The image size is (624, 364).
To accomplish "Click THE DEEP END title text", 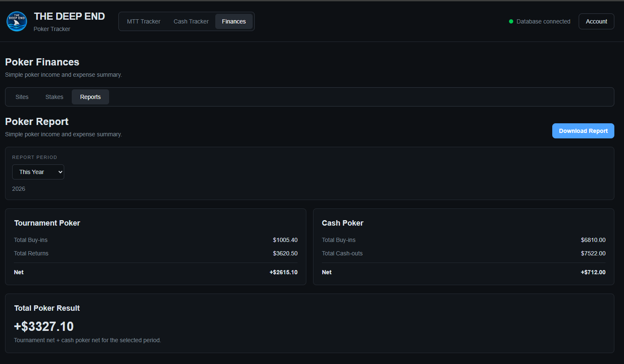I will tap(69, 16).
